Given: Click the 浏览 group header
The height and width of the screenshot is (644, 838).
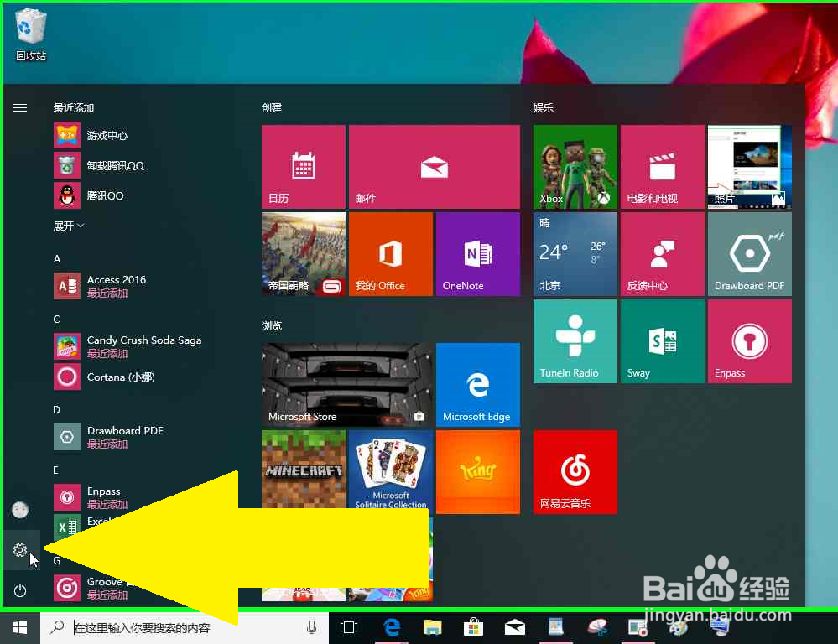Looking at the screenshot, I should 272,326.
